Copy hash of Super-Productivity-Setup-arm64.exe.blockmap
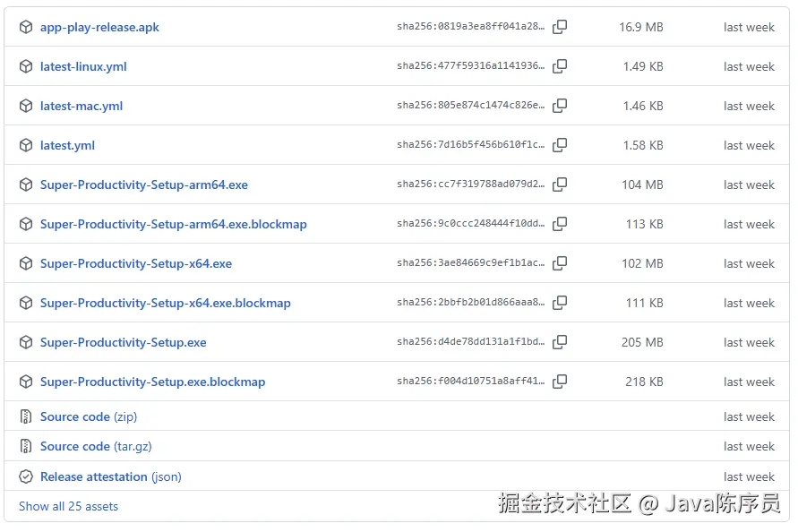This screenshot has height=532, width=798. pos(560,224)
